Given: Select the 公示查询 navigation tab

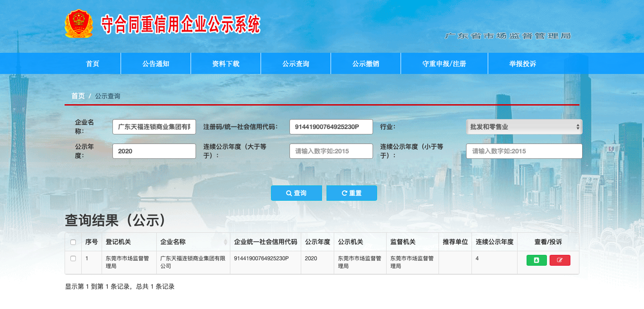Looking at the screenshot, I should pyautogui.click(x=296, y=64).
